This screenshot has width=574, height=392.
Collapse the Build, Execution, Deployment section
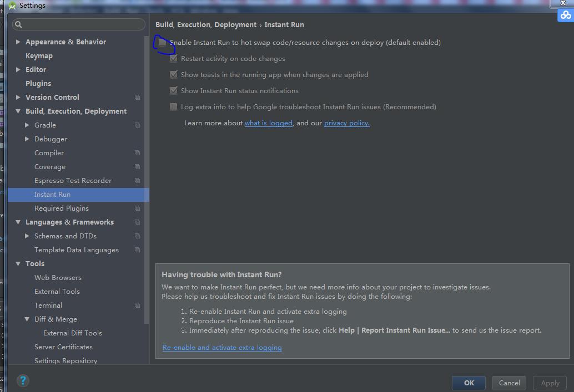[x=18, y=111]
